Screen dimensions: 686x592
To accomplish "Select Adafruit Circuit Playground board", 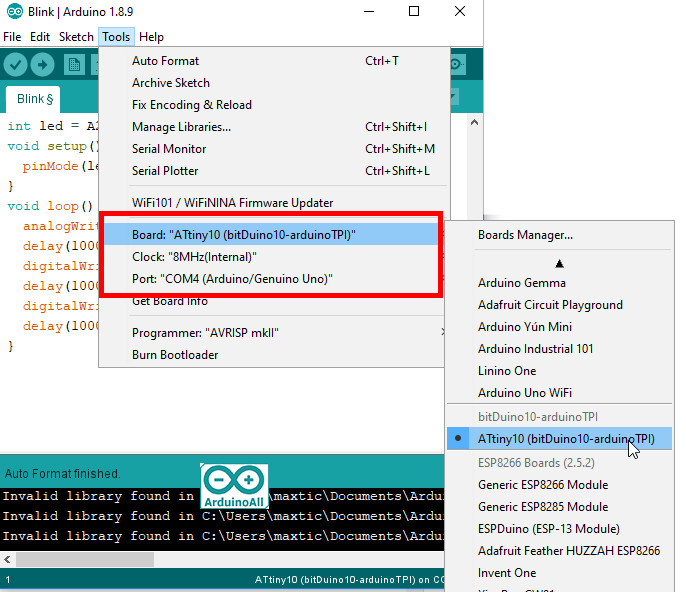I will coord(559,305).
